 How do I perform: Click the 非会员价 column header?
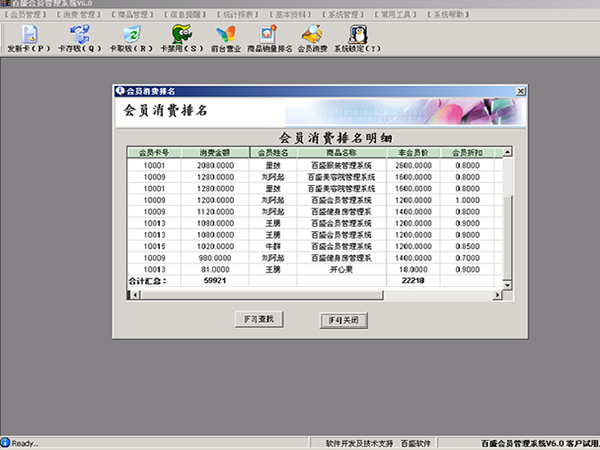[x=413, y=153]
